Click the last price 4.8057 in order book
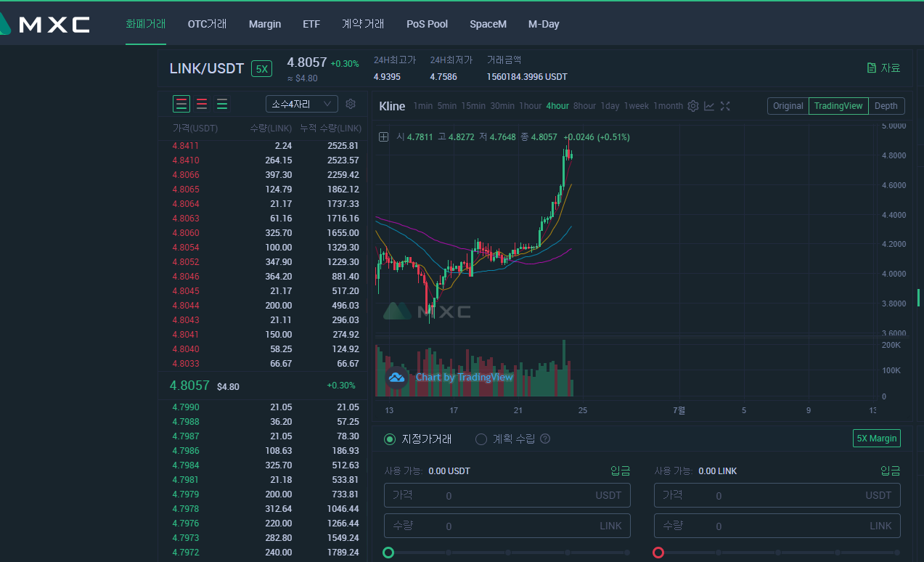Image resolution: width=924 pixels, height=562 pixels. pos(189,386)
